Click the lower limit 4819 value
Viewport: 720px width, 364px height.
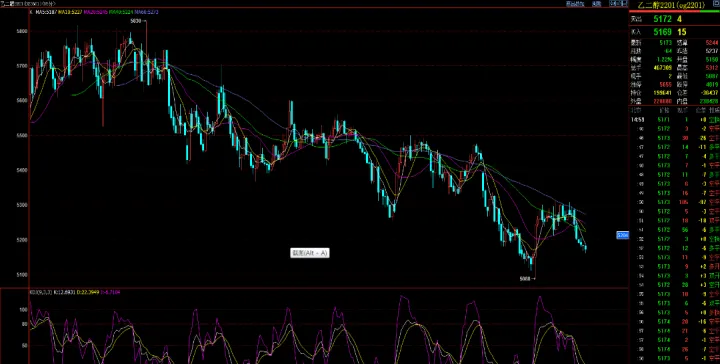[x=712, y=84]
